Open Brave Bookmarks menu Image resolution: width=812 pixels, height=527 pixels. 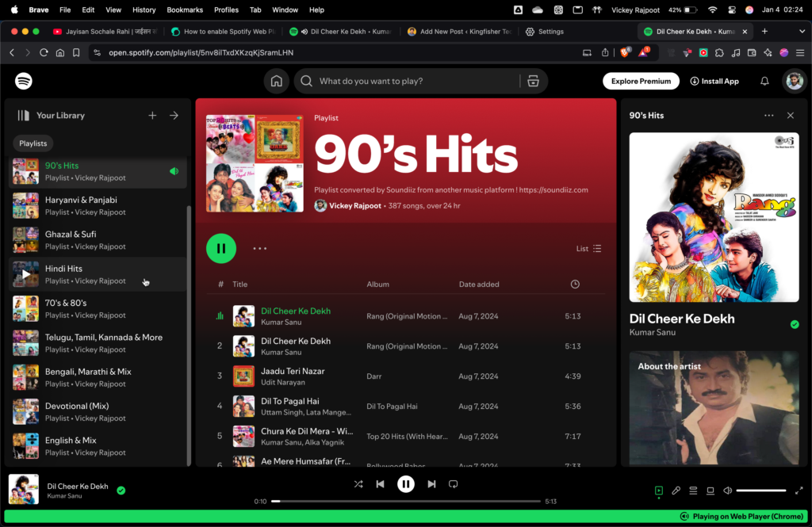tap(185, 10)
